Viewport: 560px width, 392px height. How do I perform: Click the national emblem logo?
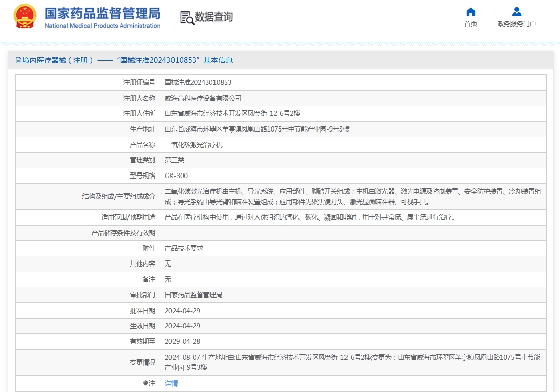(25, 16)
